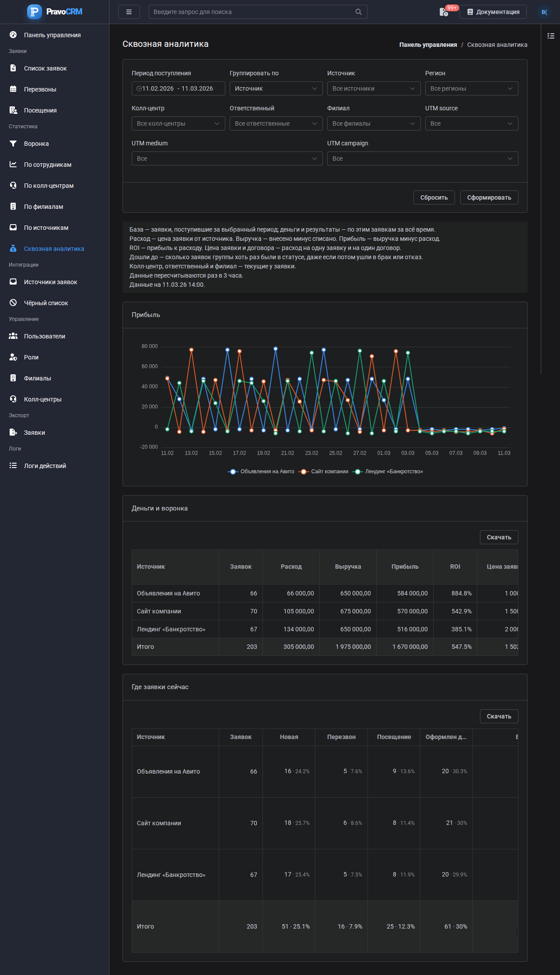Click the Перезвоны calendar icon
The image size is (560, 975).
click(13, 89)
